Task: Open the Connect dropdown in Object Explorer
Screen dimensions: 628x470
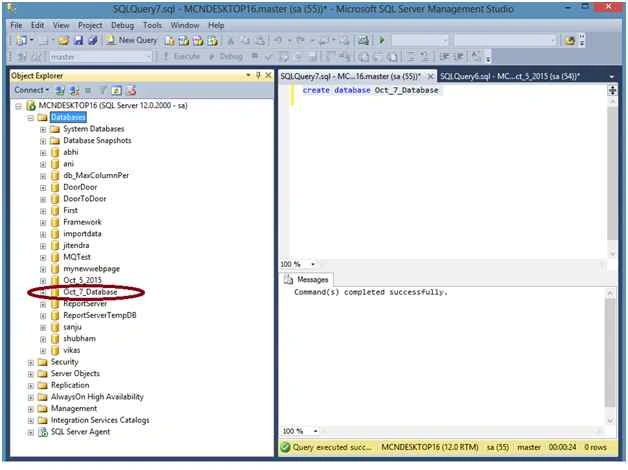Action: coord(32,90)
